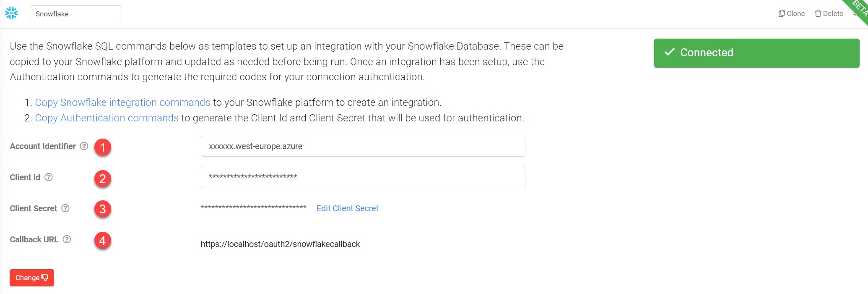Click the Clone button

coord(792,13)
